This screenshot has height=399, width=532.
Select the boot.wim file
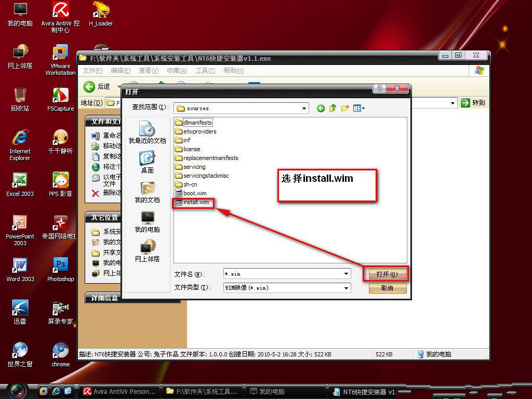[x=194, y=193]
